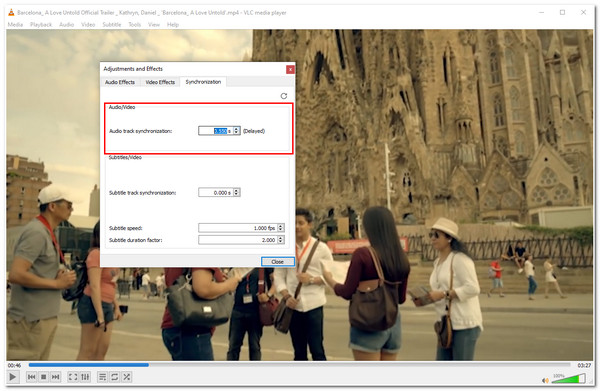Screen dimensions: 600x391
Task: Open the Audio menu
Action: click(67, 24)
